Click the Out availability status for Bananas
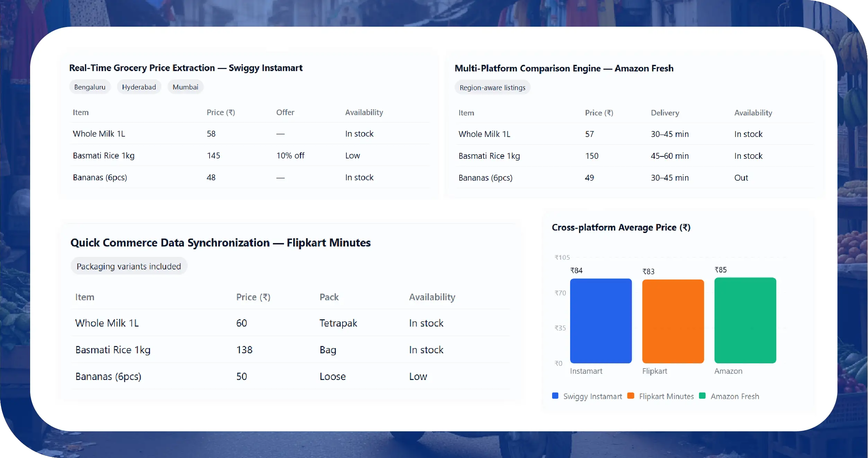 tap(742, 178)
